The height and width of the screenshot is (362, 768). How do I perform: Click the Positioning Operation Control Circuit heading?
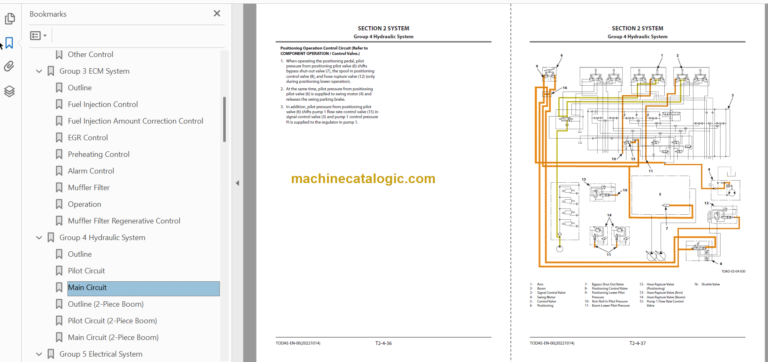(x=324, y=50)
